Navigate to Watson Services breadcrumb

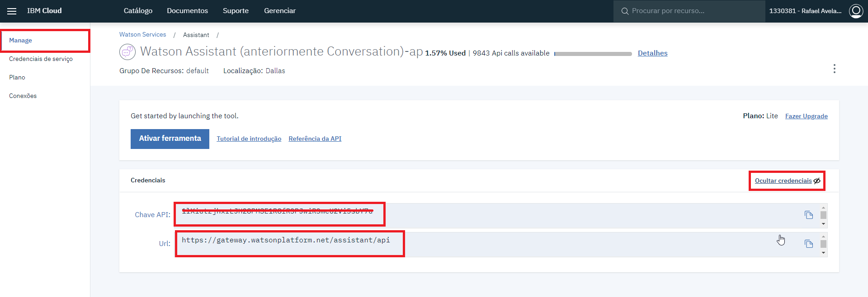pos(143,35)
